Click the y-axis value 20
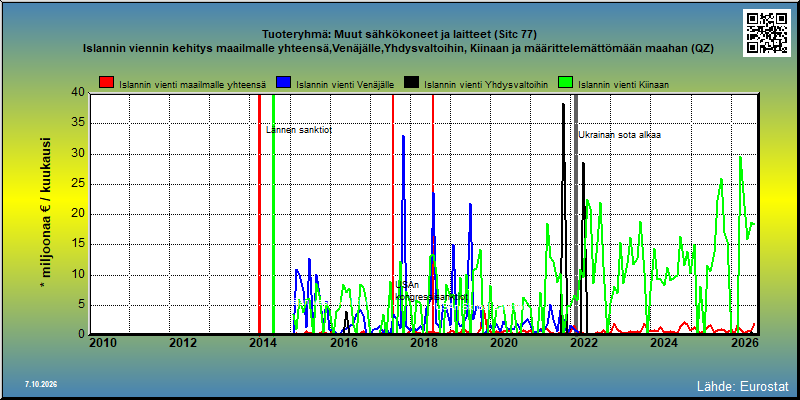Image resolution: width=800 pixels, height=400 pixels. [78, 214]
